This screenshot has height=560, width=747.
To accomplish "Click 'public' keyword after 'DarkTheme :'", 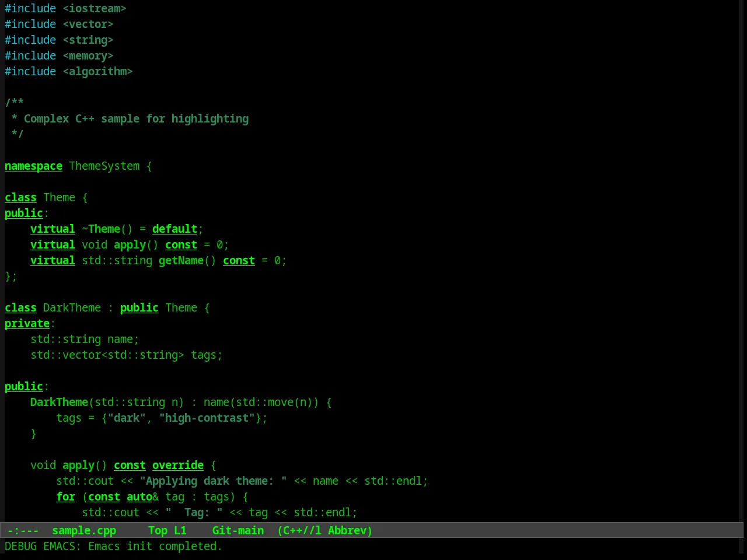I will [x=139, y=307].
